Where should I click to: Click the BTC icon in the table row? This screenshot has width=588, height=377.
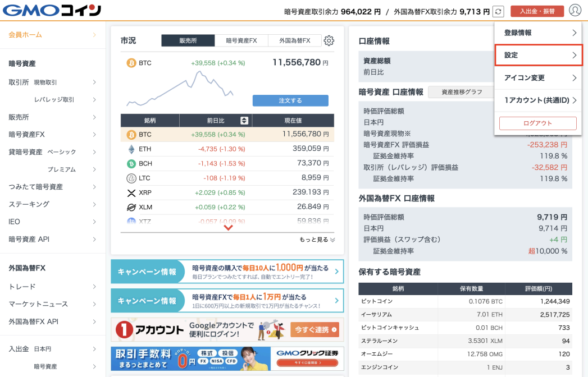tap(131, 135)
